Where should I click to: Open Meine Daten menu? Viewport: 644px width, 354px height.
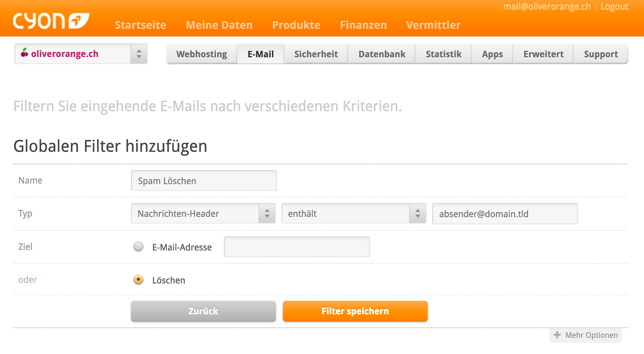[219, 25]
